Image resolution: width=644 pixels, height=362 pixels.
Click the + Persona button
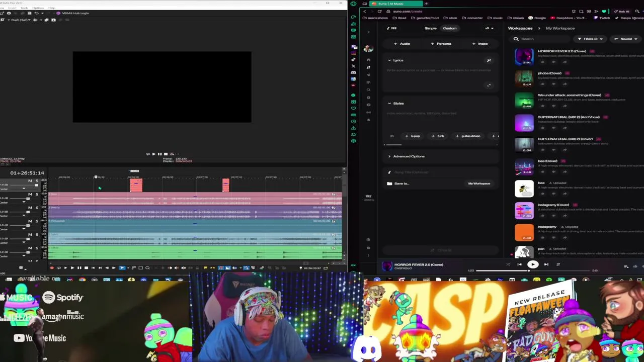pyautogui.click(x=441, y=44)
